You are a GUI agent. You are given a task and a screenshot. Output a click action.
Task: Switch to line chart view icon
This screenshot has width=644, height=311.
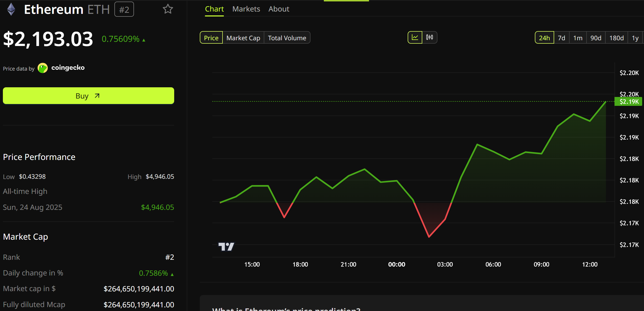[x=415, y=37]
